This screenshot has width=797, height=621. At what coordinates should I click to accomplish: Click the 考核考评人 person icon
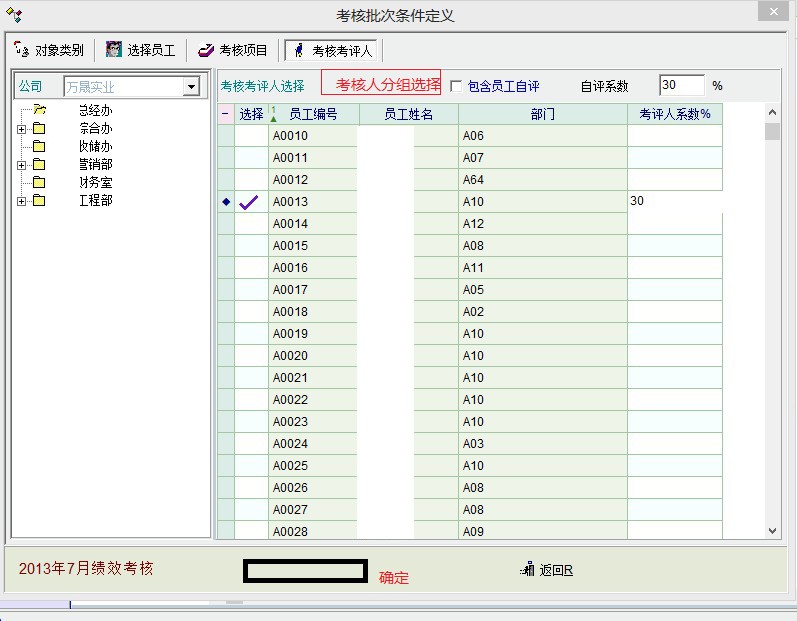[x=298, y=50]
